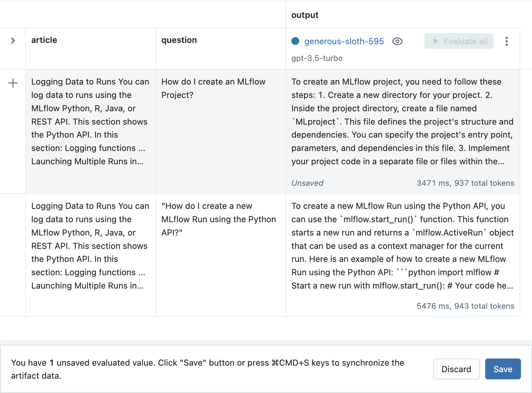
Task: Click the first row article cell
Action: (90, 122)
